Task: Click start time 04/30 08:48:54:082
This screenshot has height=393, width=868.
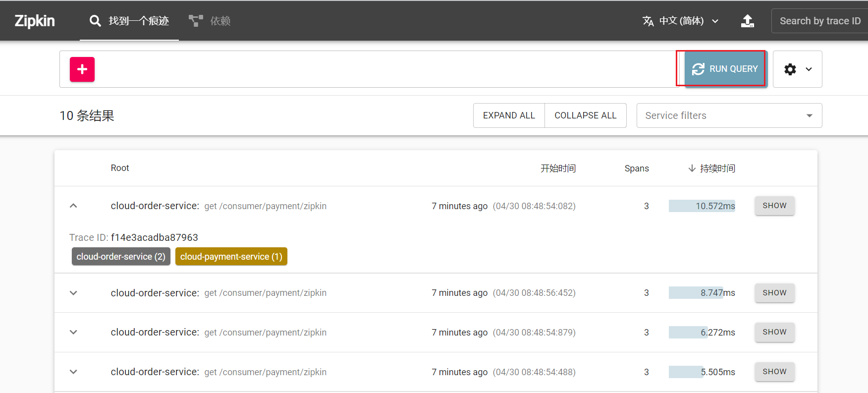Action: click(534, 206)
